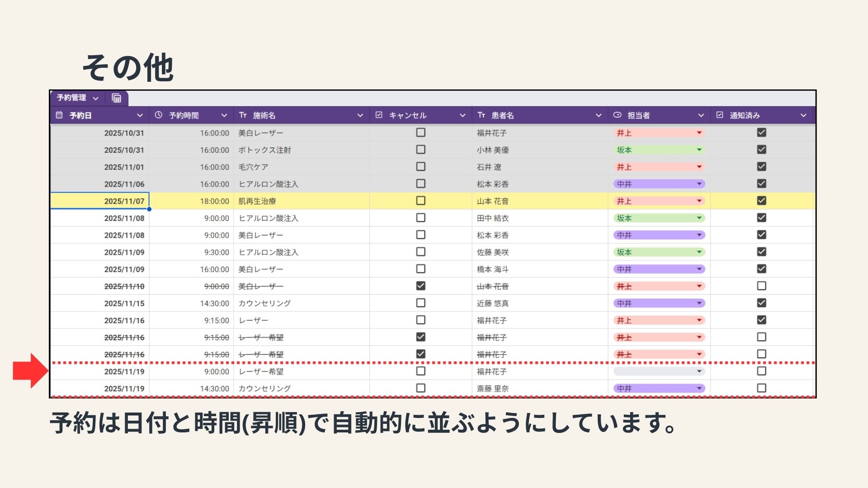Click checkbox type icon in キャンセル header

pyautogui.click(x=379, y=115)
